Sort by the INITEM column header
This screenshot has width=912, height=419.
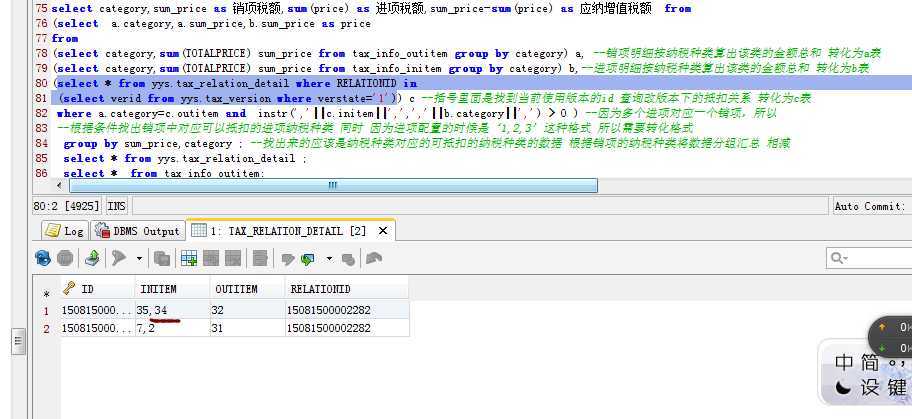click(172, 289)
